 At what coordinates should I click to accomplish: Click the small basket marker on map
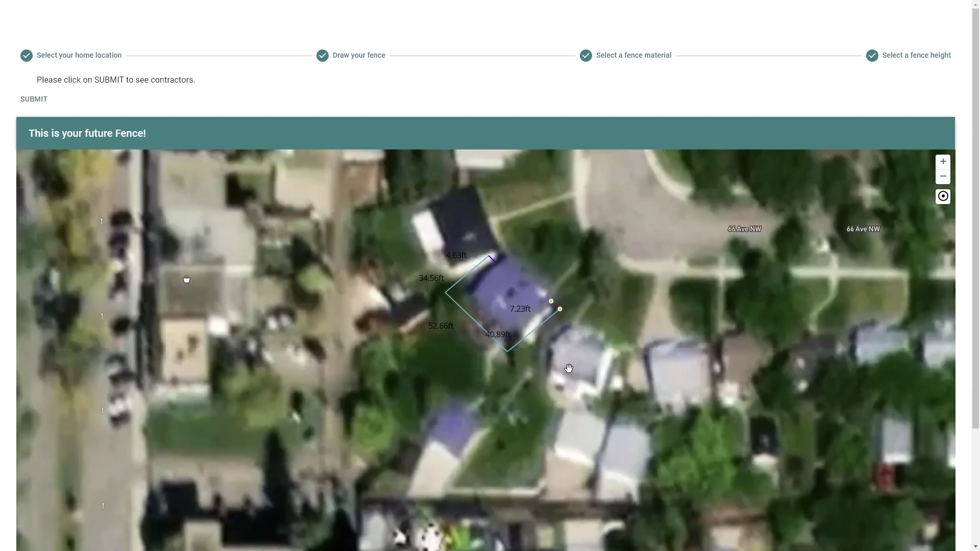187,280
